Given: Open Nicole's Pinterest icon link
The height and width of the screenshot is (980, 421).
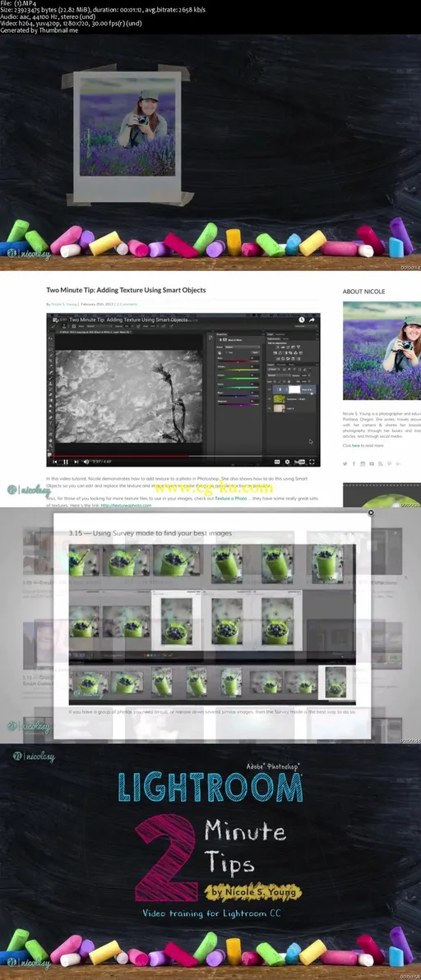Looking at the screenshot, I should 390,464.
